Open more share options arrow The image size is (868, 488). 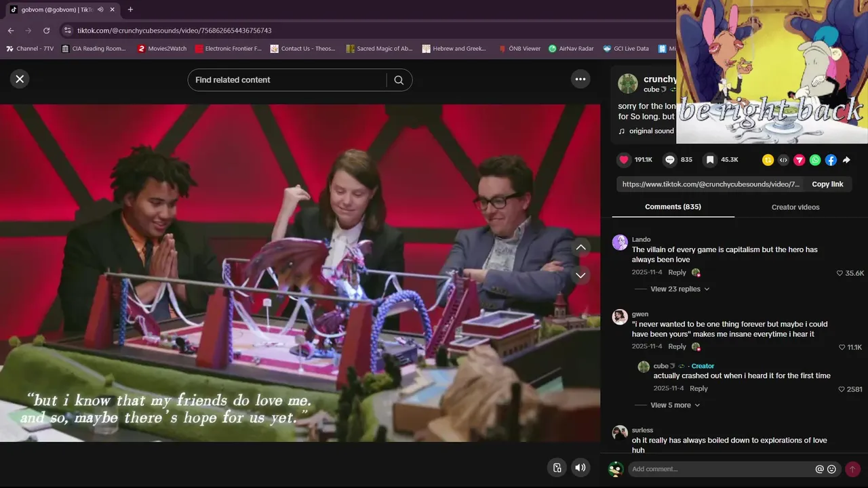846,160
